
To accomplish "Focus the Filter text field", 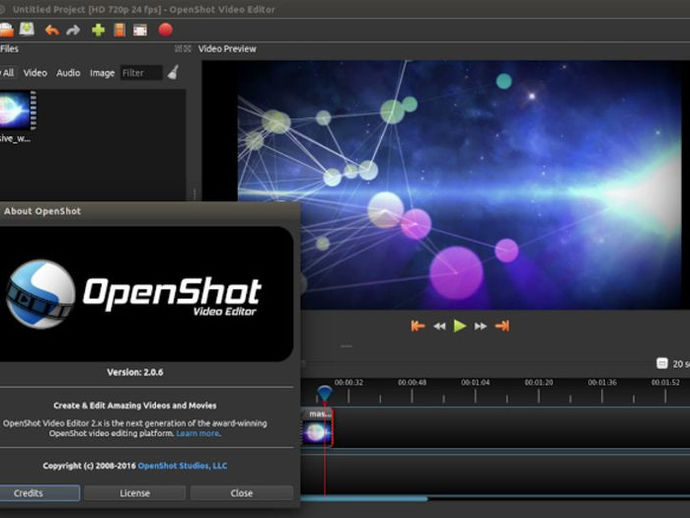I will (141, 73).
